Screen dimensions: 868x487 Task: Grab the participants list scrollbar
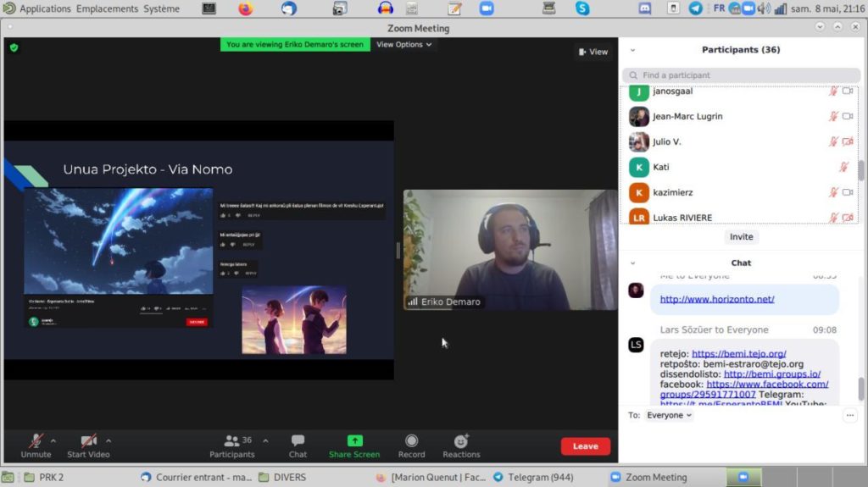coord(861,170)
